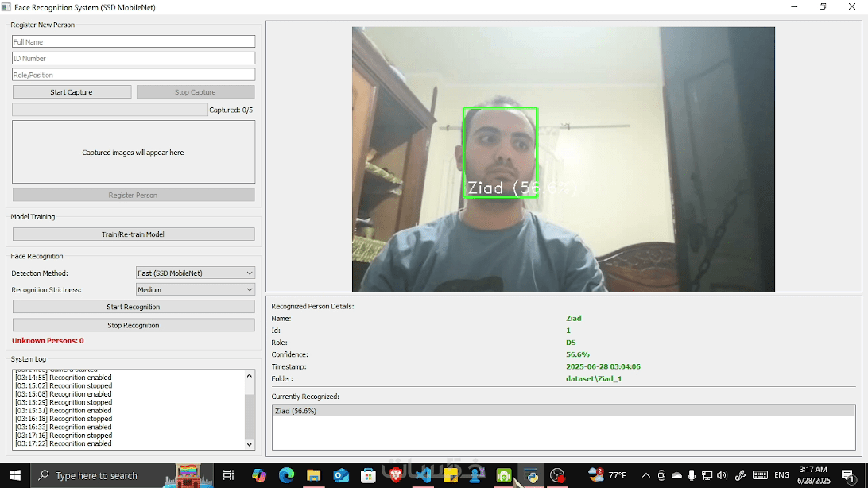Click the capture progress bar
868x488 pixels.
tap(110, 110)
